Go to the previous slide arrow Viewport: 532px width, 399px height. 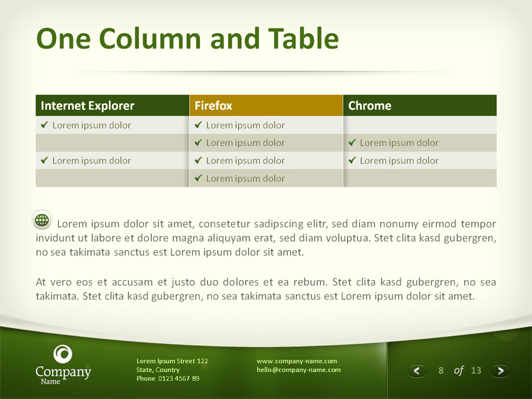[x=417, y=371]
